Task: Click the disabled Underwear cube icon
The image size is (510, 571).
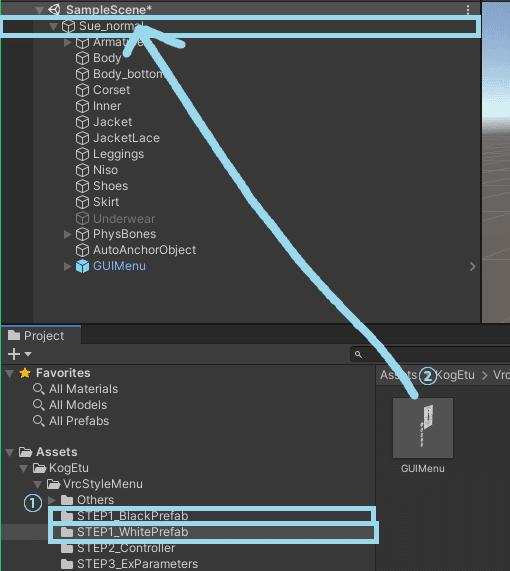Action: pos(82,218)
